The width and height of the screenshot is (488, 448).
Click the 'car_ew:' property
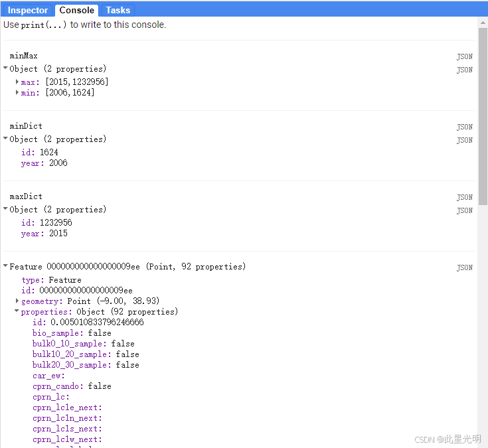[x=48, y=376]
